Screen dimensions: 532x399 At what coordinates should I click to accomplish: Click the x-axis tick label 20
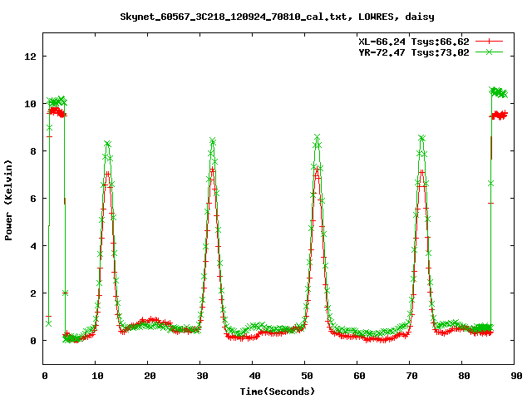click(x=150, y=376)
